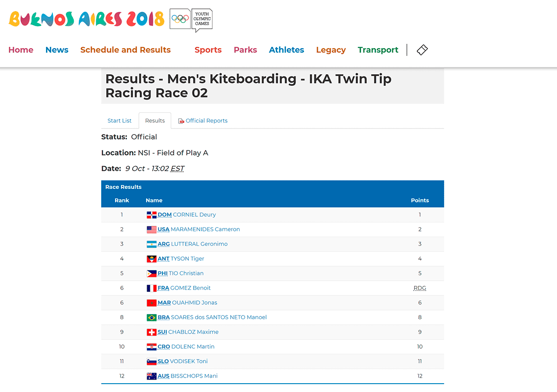This screenshot has height=392, width=557.
Task: Click the Philippines flag beside TIO Christian
Action: (152, 273)
